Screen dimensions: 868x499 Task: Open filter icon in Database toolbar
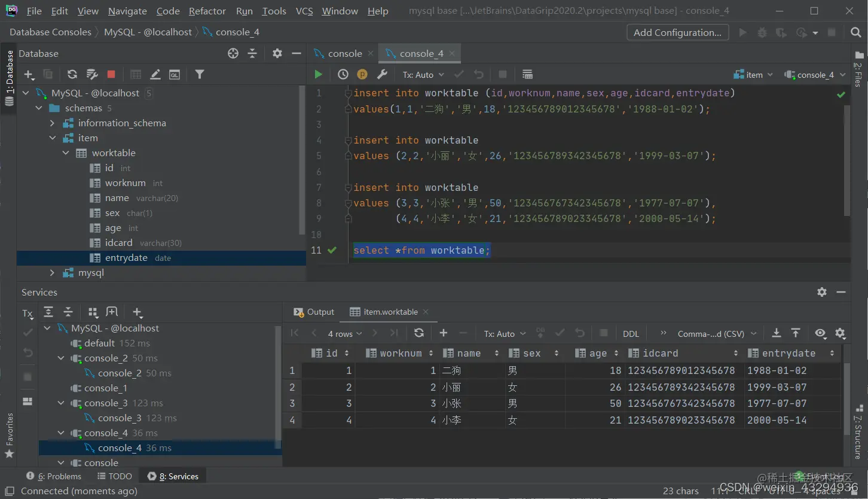pos(200,74)
